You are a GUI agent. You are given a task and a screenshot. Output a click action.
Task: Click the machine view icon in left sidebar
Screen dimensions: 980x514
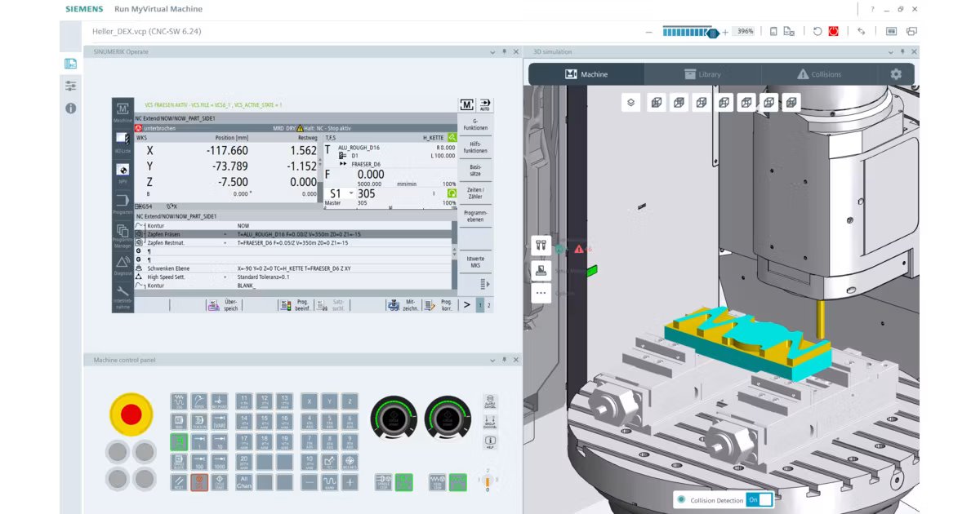coord(71,64)
